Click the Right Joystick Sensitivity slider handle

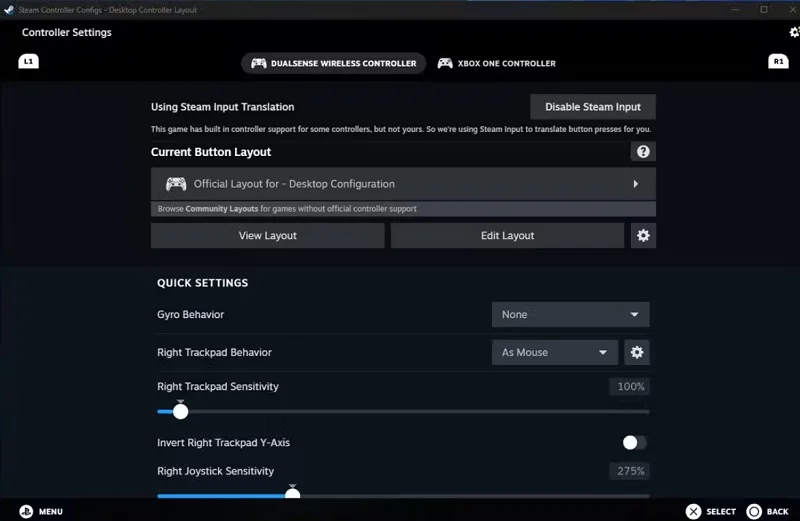[x=292, y=493]
